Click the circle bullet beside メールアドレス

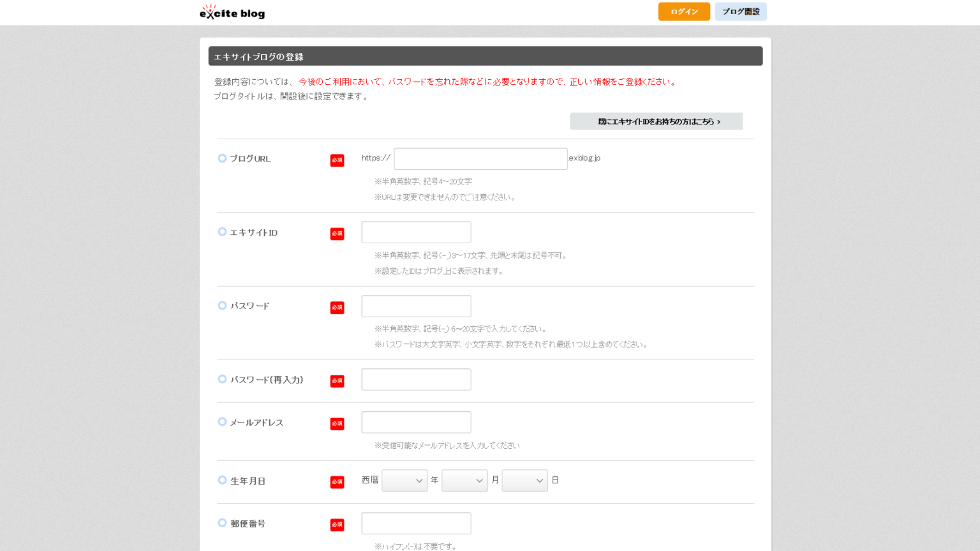222,422
